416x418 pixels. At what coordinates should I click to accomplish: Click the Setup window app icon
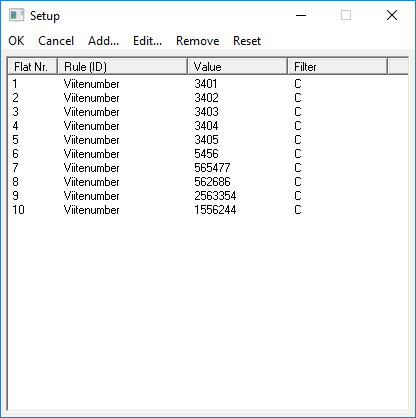(x=16, y=15)
